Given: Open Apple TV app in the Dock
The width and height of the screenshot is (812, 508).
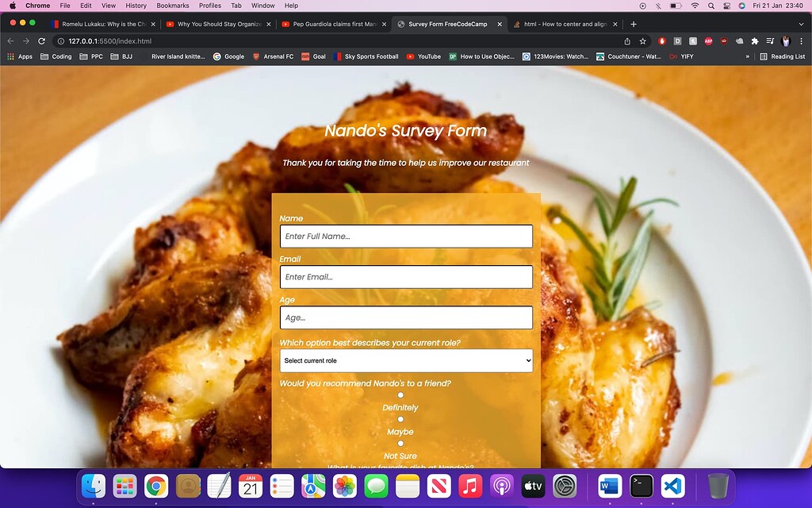Looking at the screenshot, I should [x=533, y=487].
